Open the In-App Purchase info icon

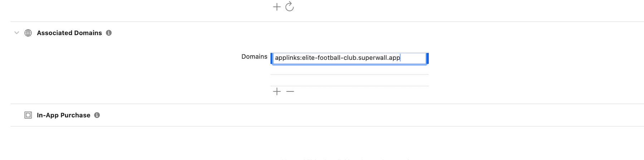(97, 115)
